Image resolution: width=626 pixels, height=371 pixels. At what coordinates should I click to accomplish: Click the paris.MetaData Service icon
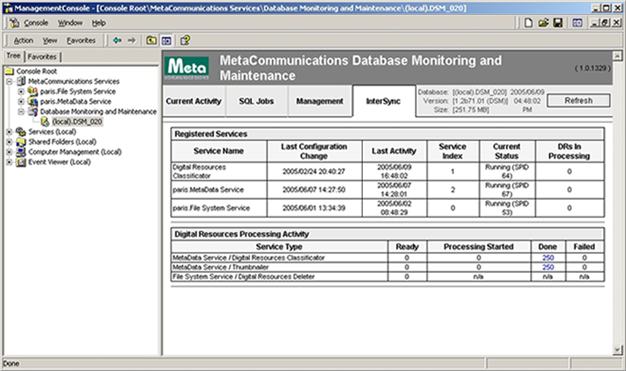point(33,101)
